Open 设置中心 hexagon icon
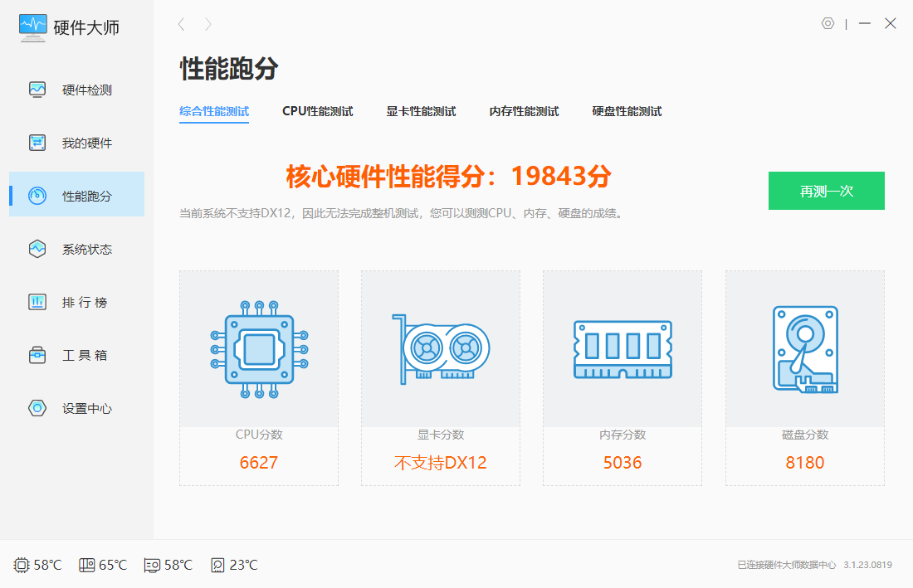 pos(37,408)
